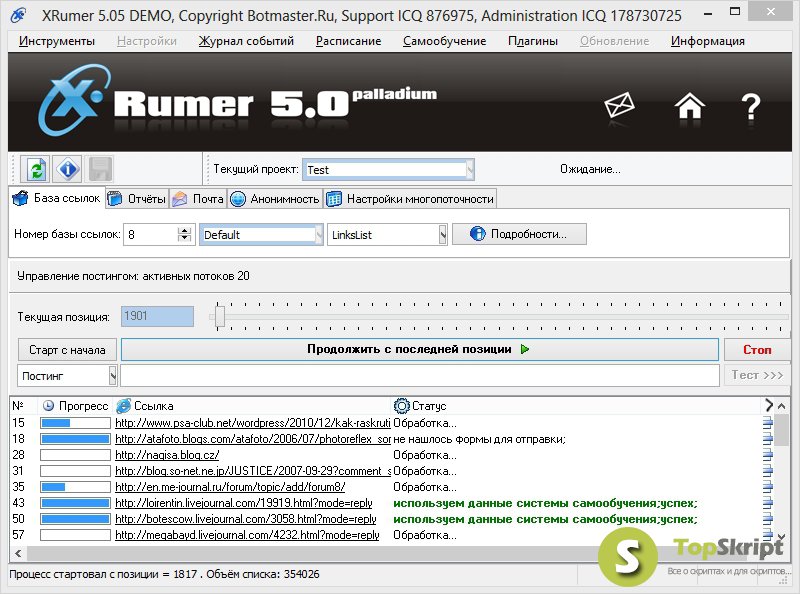Click the Номер базы ссылок number field

coord(151,235)
